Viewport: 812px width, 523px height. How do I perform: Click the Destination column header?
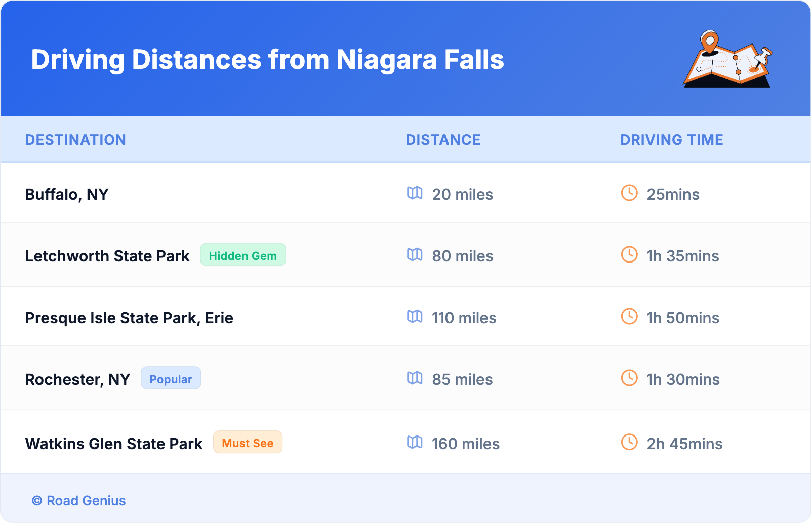point(75,140)
